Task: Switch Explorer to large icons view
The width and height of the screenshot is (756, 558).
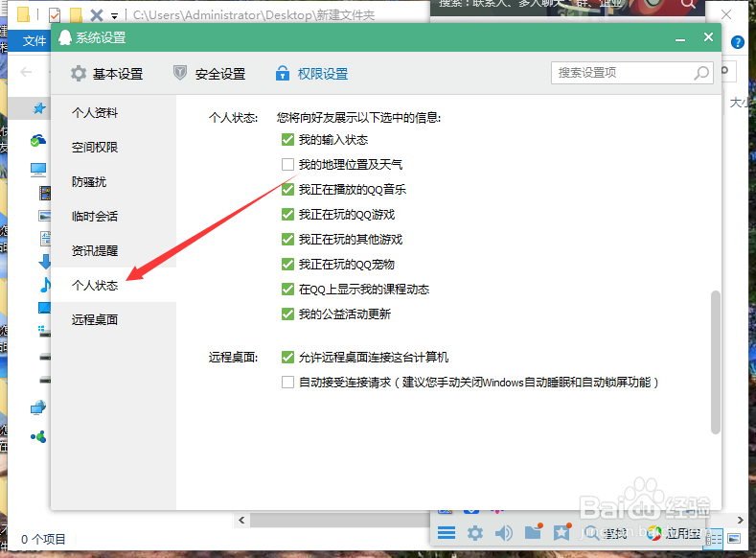Action: tap(734, 538)
